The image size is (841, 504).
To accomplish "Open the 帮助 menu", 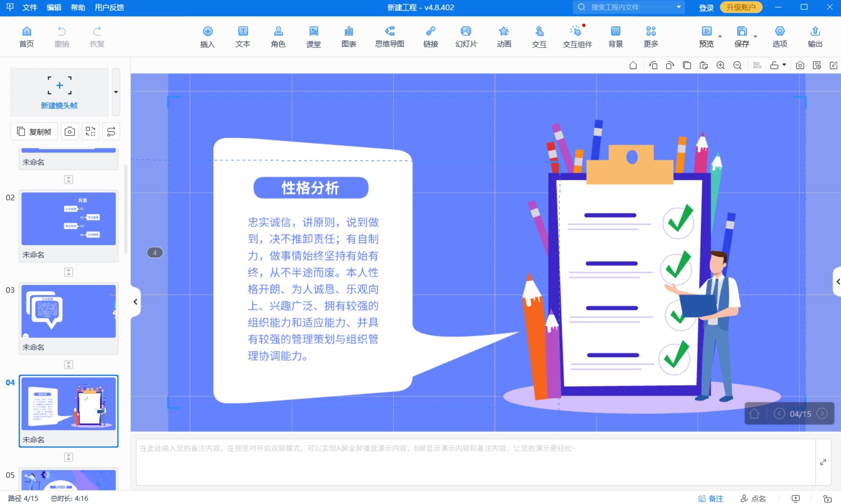I will 78,7.
